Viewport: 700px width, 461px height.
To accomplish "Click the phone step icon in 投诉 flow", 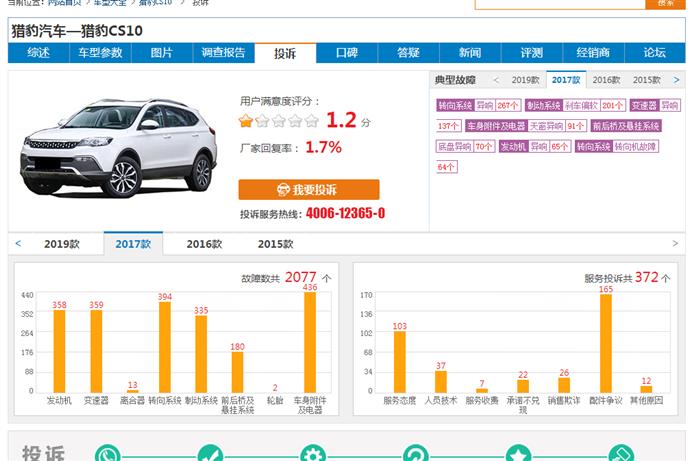I will 108,454.
